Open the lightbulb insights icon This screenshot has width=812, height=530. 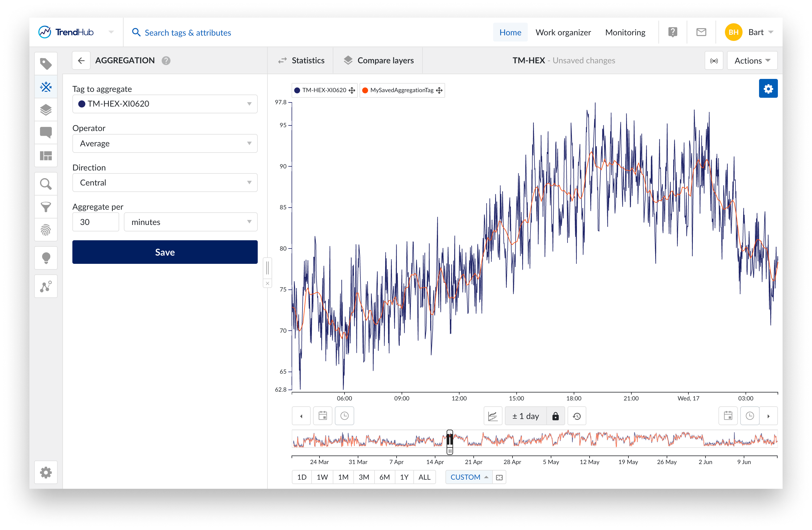pos(46,258)
